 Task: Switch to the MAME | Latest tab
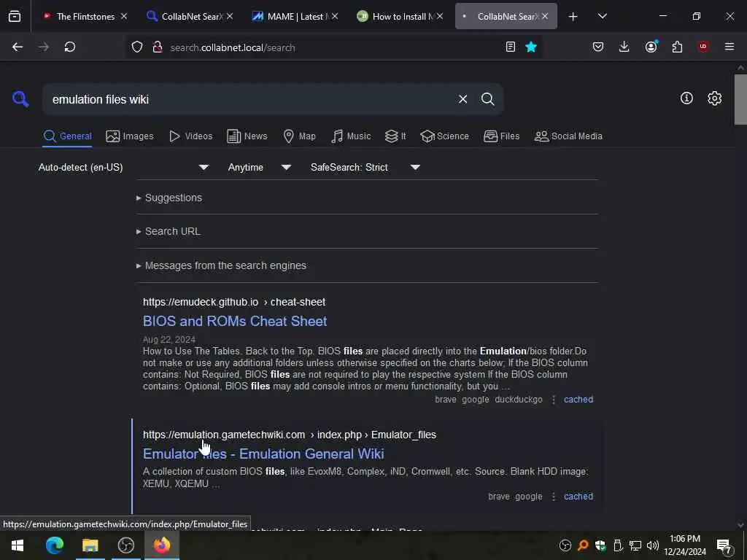pos(295,17)
